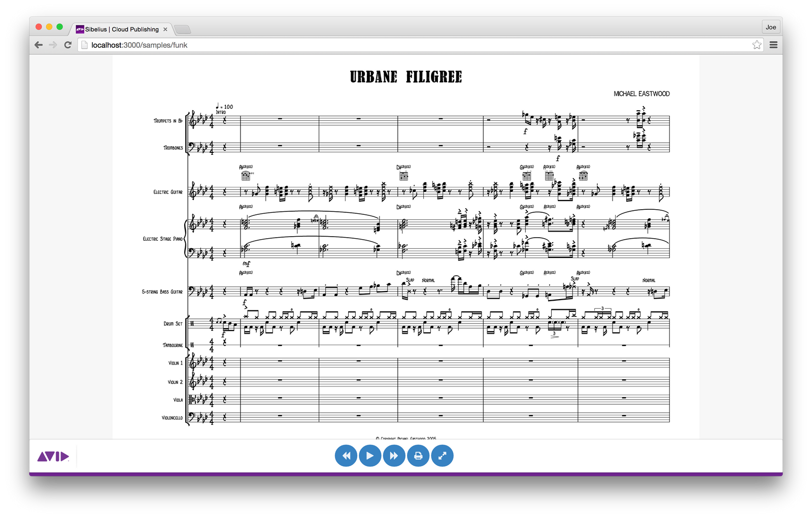Image resolution: width=812 pixels, height=518 pixels.
Task: Expand the score to fullscreen
Action: tap(442, 456)
